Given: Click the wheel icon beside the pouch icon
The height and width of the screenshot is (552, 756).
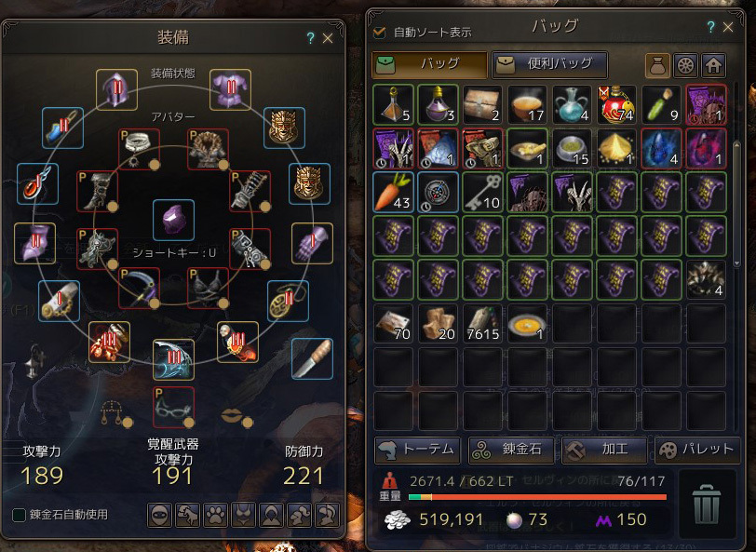Looking at the screenshot, I should pos(685,65).
